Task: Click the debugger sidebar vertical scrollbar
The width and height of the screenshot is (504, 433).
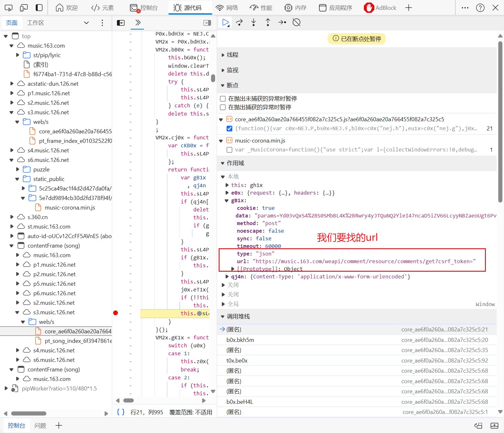Action: (x=500, y=122)
